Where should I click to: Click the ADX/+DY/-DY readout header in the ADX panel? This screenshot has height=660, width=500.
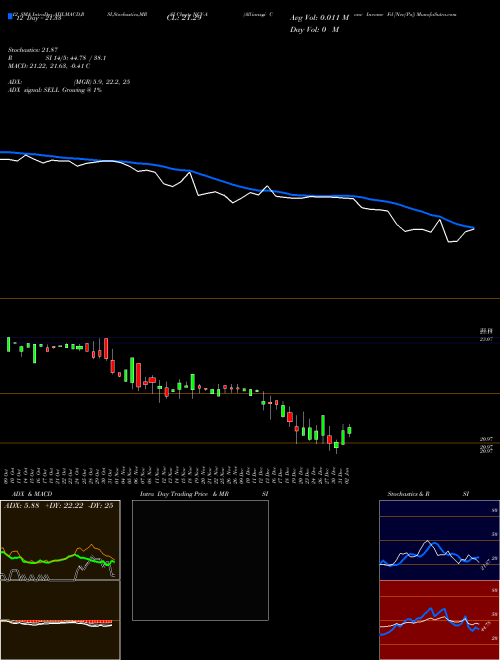point(59,506)
